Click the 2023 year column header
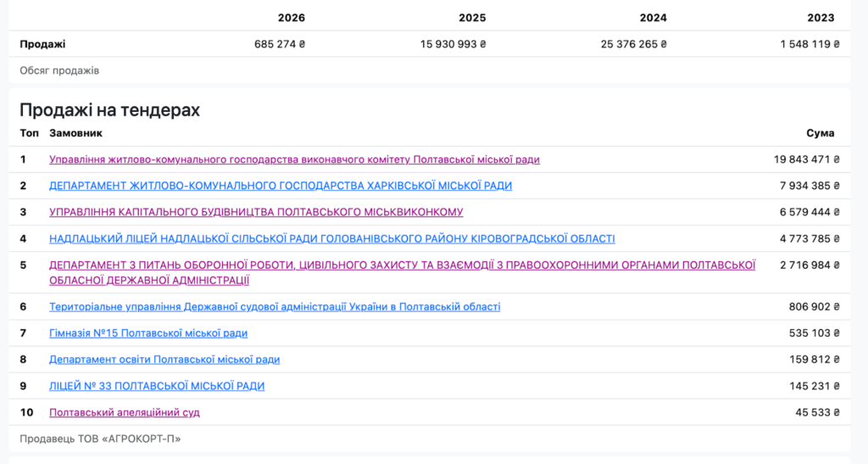The height and width of the screenshot is (464, 868). (x=821, y=18)
